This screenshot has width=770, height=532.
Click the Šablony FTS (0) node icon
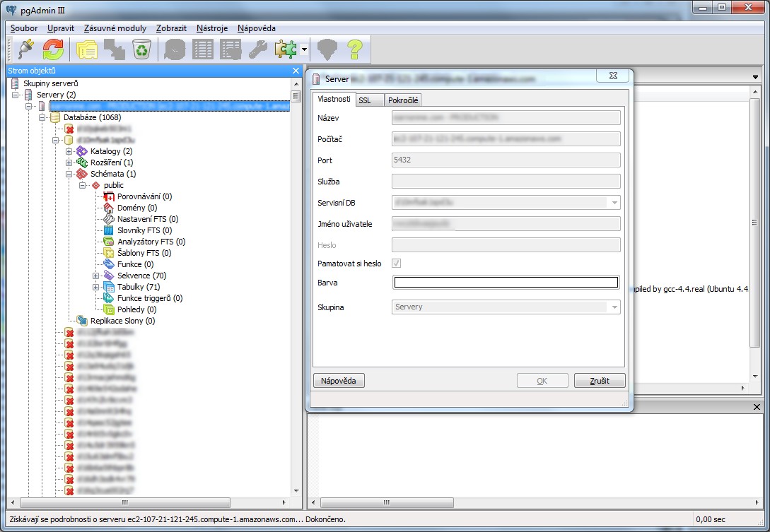click(x=108, y=253)
